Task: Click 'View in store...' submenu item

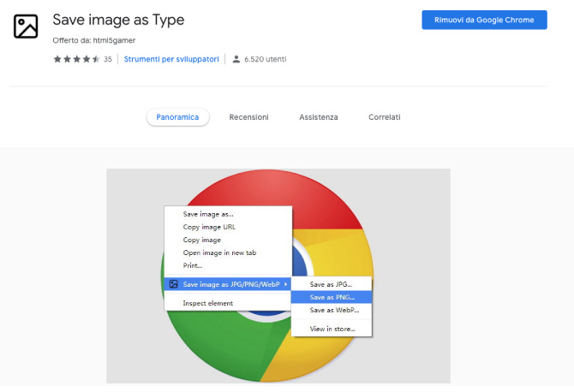Action: (332, 329)
